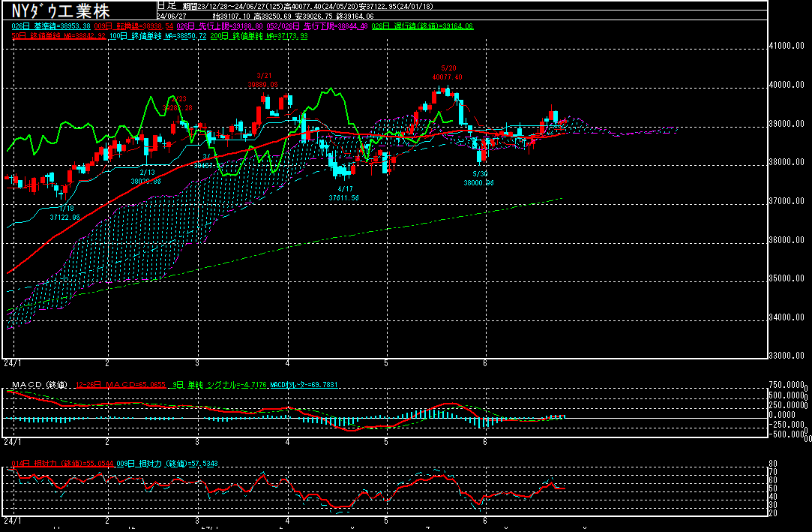Click MACD axis label '500.0000'
Screen dimensions: 812x532
787,395
